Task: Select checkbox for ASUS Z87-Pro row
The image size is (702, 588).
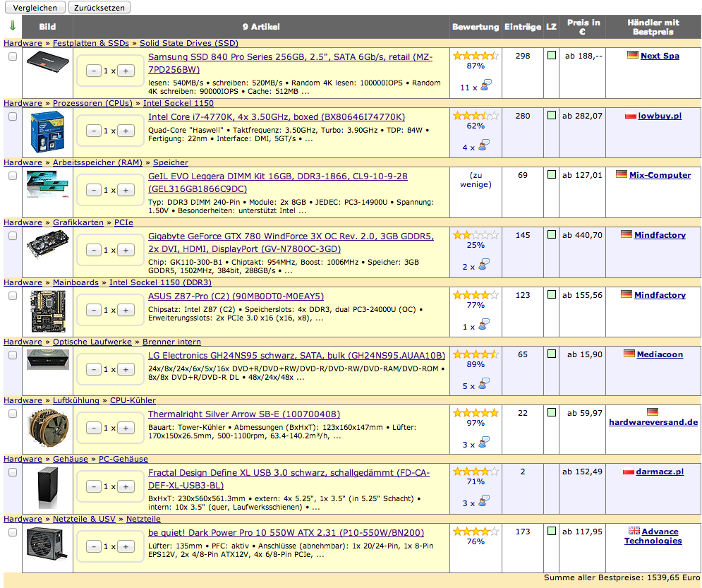Action: pyautogui.click(x=13, y=296)
